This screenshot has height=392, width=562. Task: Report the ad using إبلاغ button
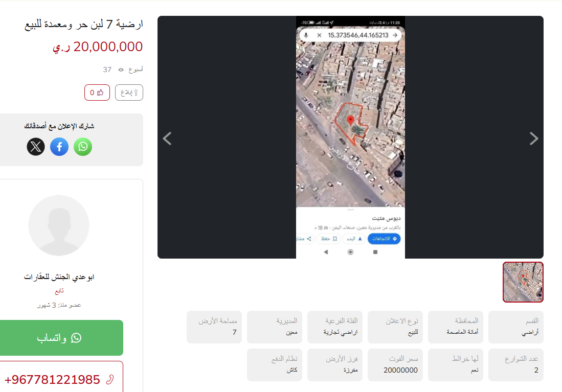click(x=129, y=93)
